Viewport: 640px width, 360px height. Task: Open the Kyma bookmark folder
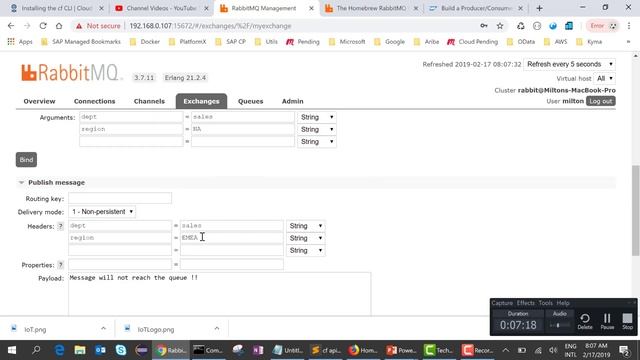[589, 42]
